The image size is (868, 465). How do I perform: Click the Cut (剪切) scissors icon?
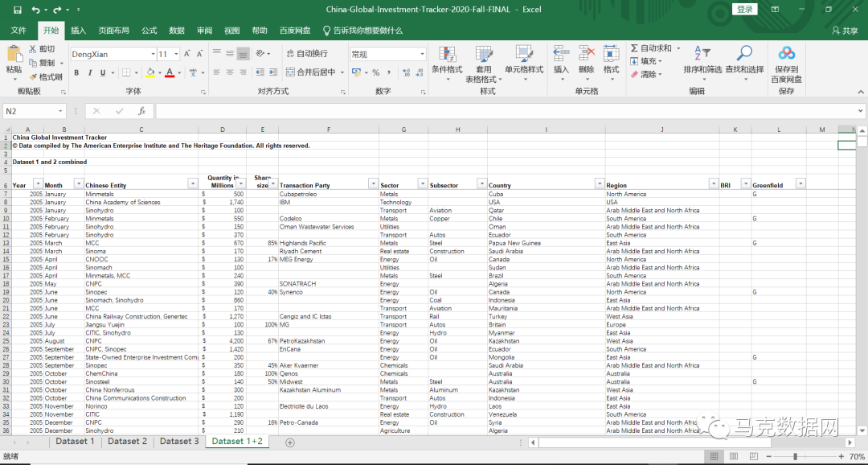pyautogui.click(x=33, y=49)
